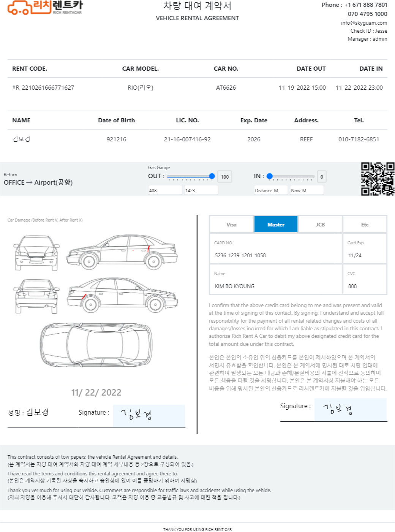Click the Rich Rentacar logo
The height and width of the screenshot is (532, 395).
[x=45, y=8]
